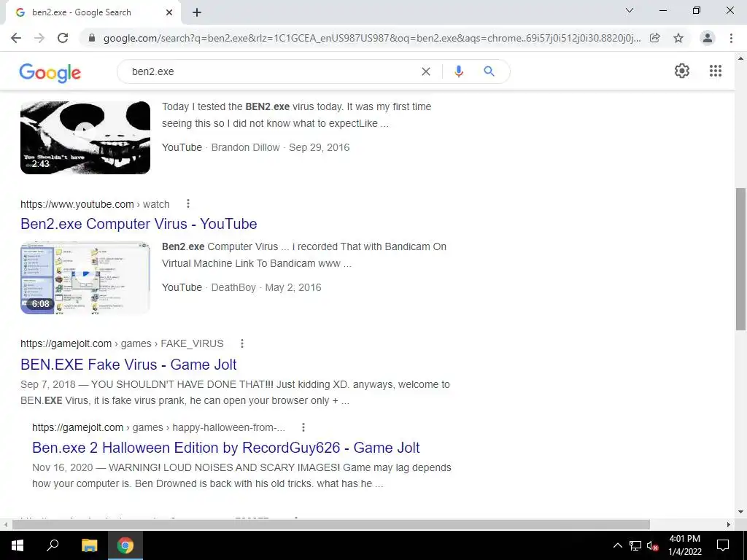Click the Google logo
The image size is (747, 560).
[x=50, y=72]
